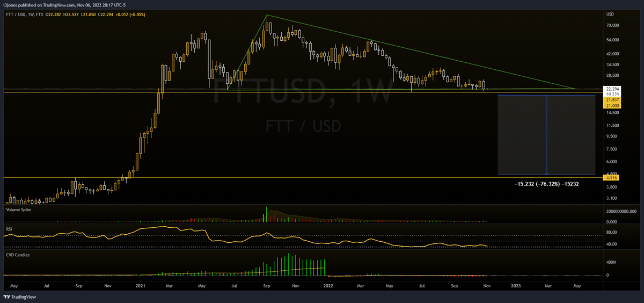Click the 3.100 price axis label
The height and width of the screenshot is (303, 644).
point(611,199)
